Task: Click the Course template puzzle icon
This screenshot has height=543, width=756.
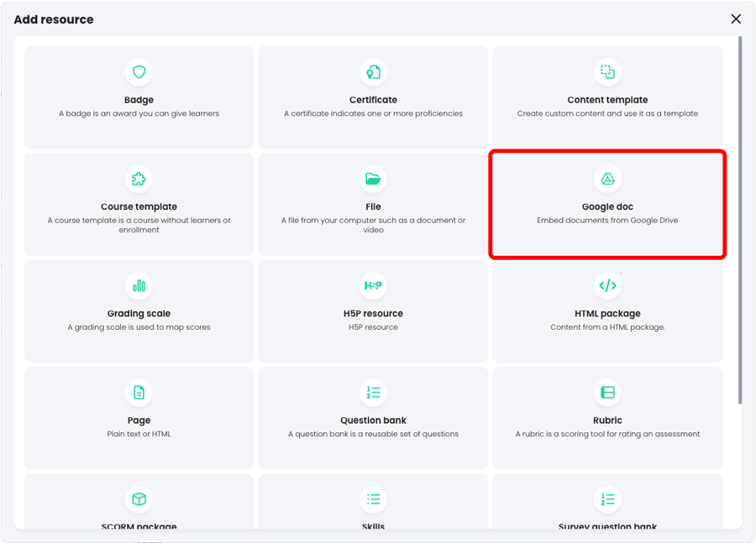Action: (x=139, y=179)
